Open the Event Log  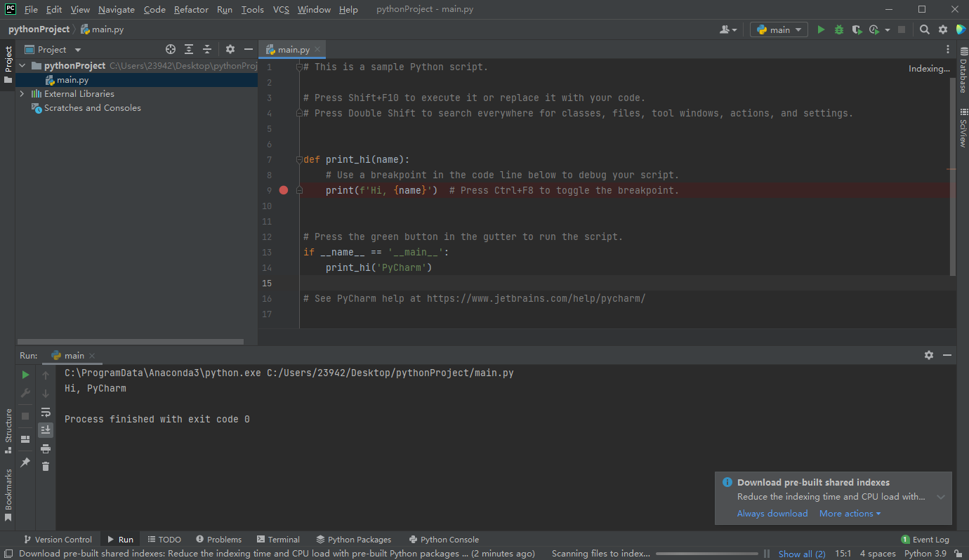point(924,540)
